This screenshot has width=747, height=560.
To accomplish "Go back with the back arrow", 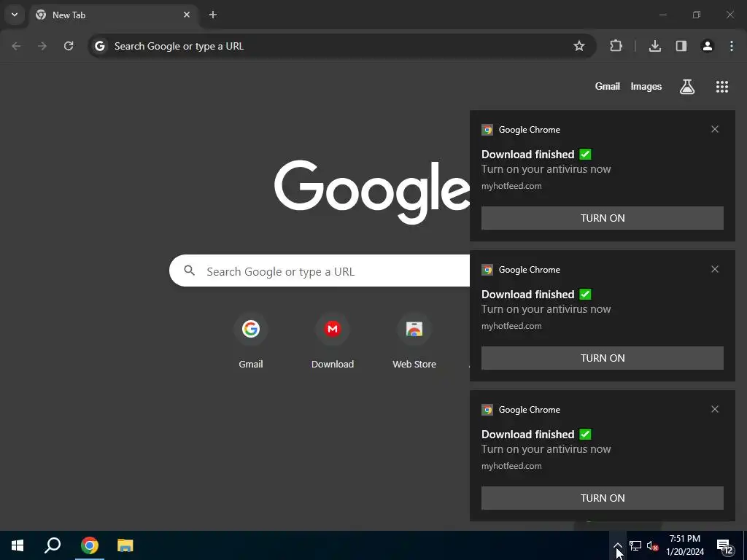I will [x=16, y=46].
